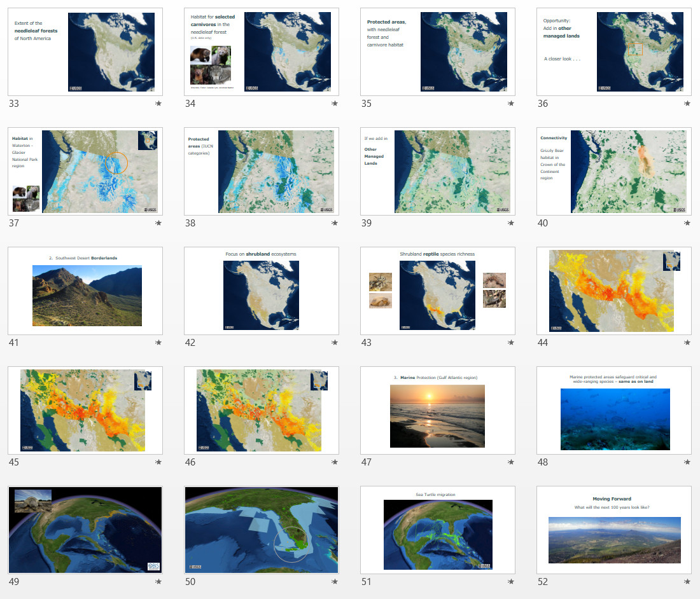
Task: Select the 'Extent of the needleleaf forests' slide
Action: click(85, 52)
